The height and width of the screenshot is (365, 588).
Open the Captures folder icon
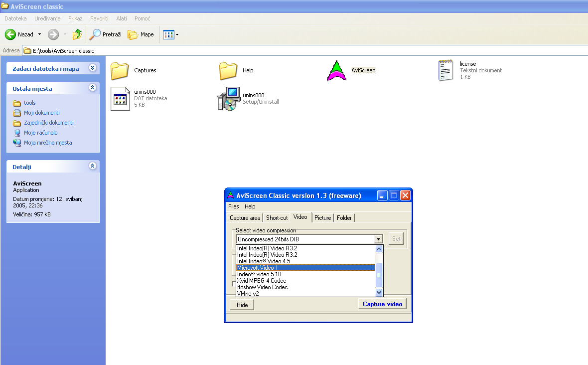click(120, 70)
